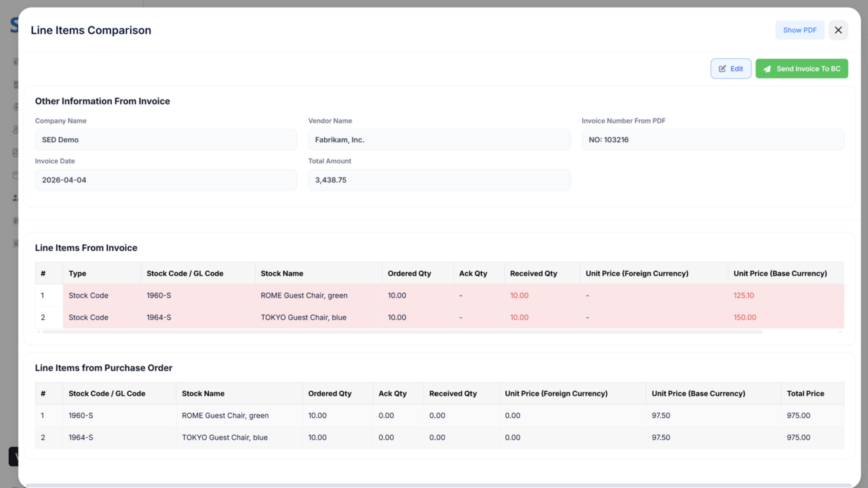Viewport: 868px width, 488px height.
Task: Click 1964-S in purchase order table
Action: click(x=81, y=437)
